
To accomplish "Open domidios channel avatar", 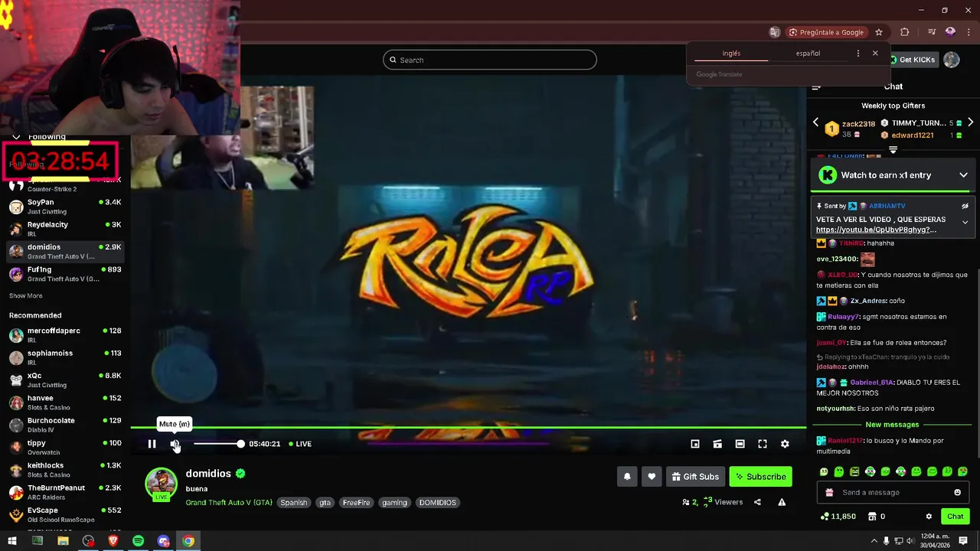I will [161, 484].
